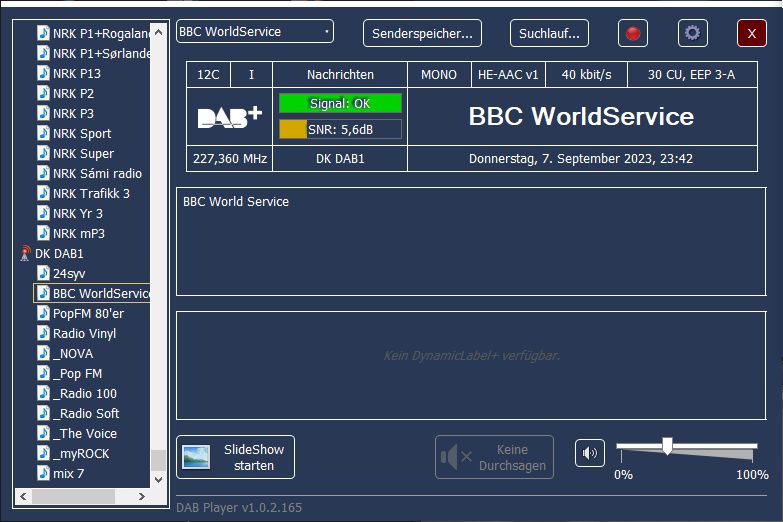Click the music note icon beside _NOVA
Screen dimensions: 783x522
(x=43, y=353)
